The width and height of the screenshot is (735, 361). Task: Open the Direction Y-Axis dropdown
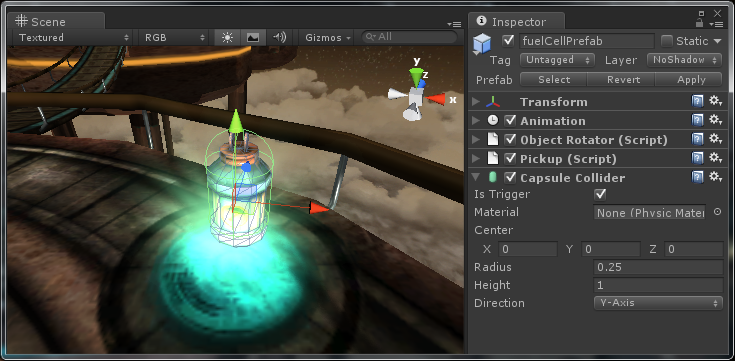[x=658, y=303]
